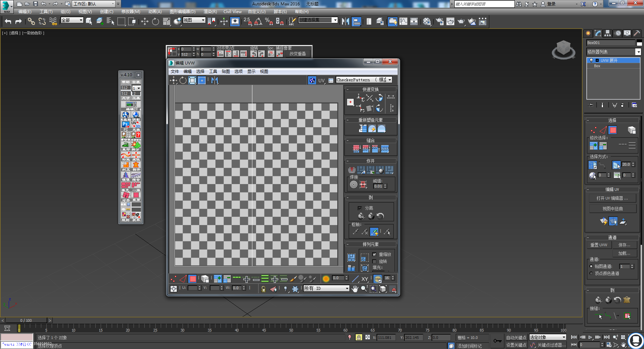The width and height of the screenshot is (644, 349).
Task: Activate Zoom Region tool at UV editor bottom
Action: tap(374, 289)
